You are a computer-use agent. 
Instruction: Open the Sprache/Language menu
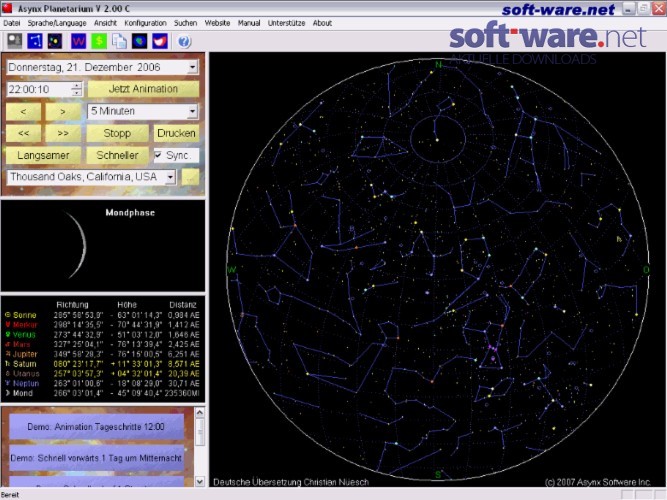pos(57,23)
